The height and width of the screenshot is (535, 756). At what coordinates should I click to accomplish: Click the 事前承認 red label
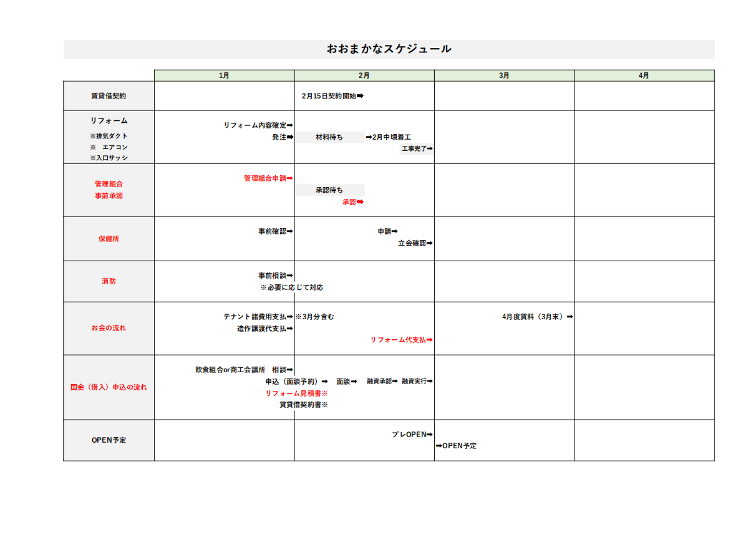tap(109, 196)
